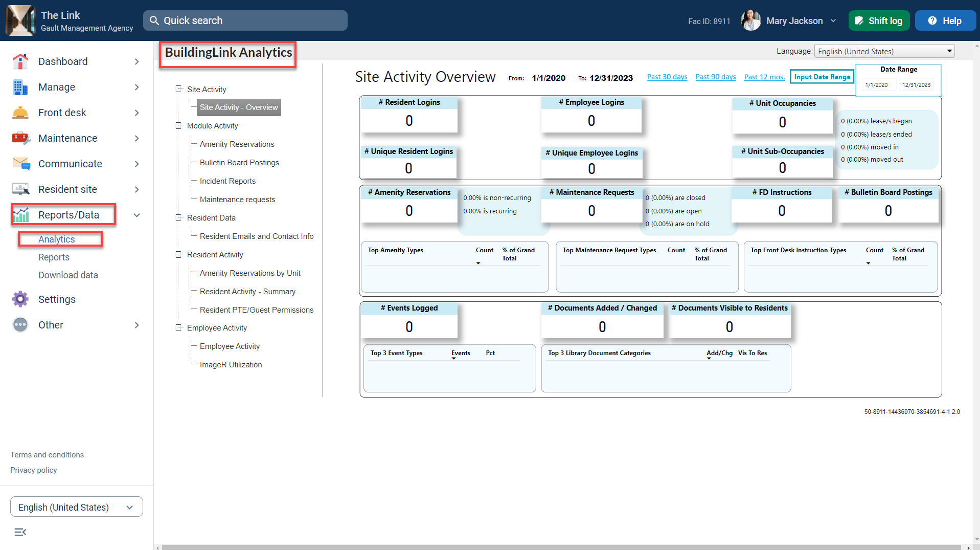Open Resident Activity - Summary report

[x=247, y=292]
